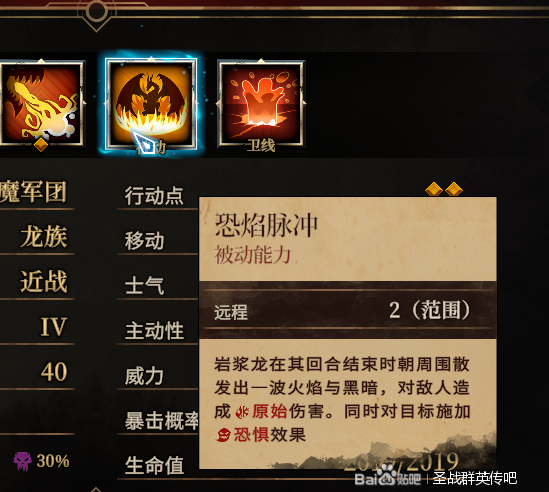Select the 卫线 lava hand ability icon
This screenshot has height=492, width=549.
(261, 103)
